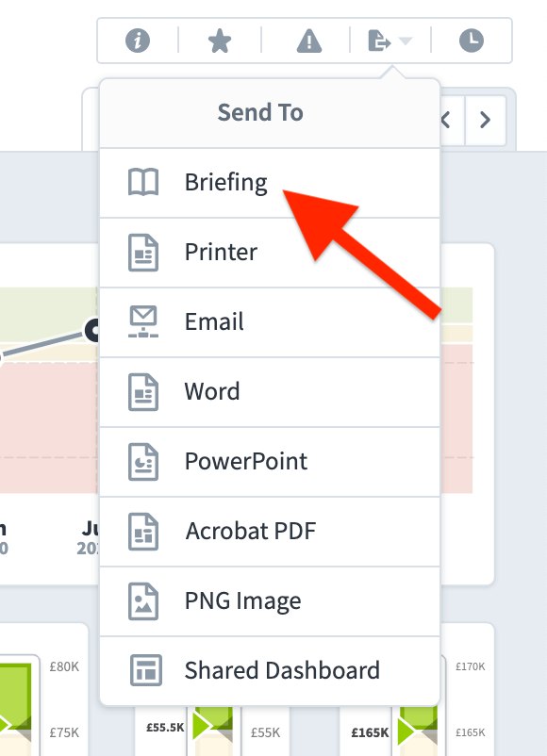
Task: Click the open book Briefing icon
Action: tap(143, 182)
